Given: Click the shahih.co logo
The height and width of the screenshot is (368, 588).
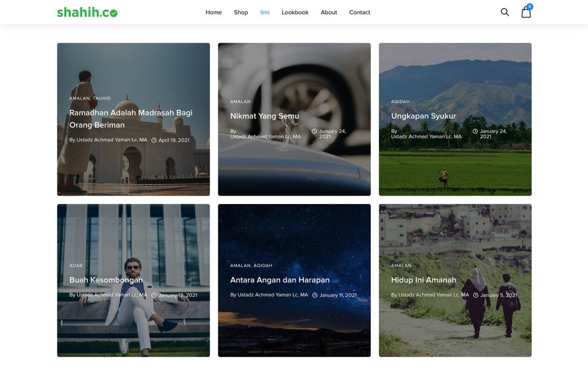Looking at the screenshot, I should [x=87, y=12].
